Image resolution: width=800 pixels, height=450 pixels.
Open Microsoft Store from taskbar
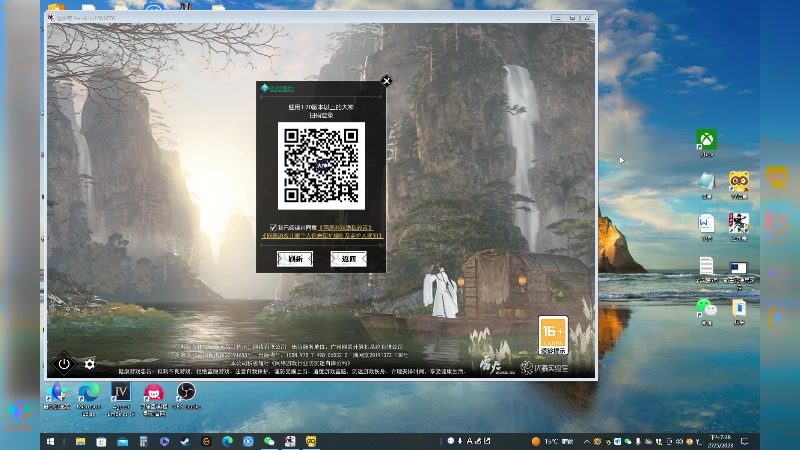pyautogui.click(x=102, y=441)
